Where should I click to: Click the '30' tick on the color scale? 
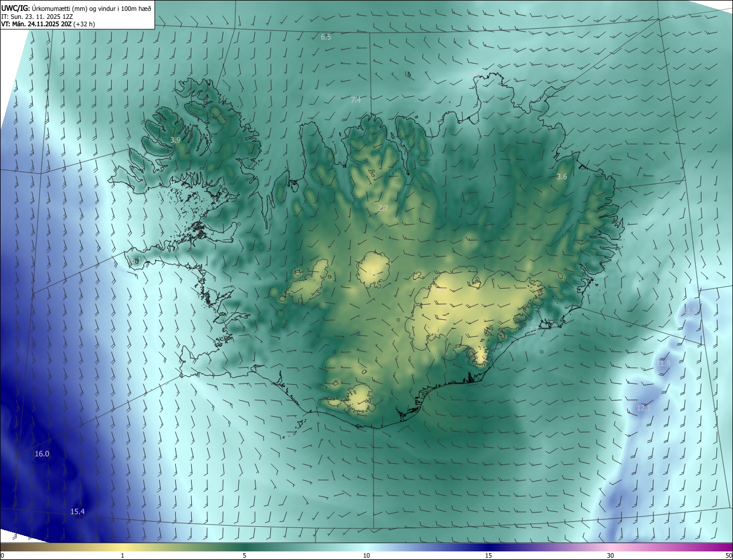[610, 555]
